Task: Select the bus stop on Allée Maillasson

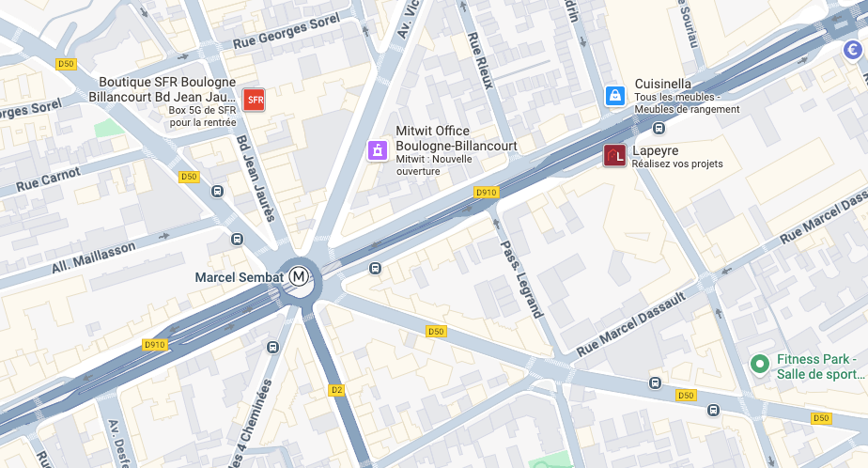Action: (x=237, y=240)
